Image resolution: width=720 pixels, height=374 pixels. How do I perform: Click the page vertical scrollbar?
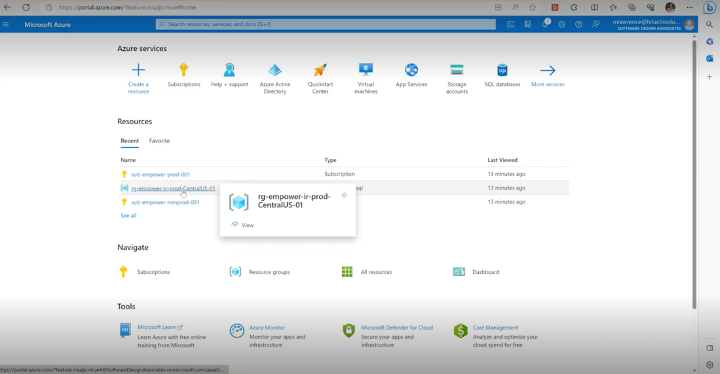click(x=694, y=175)
